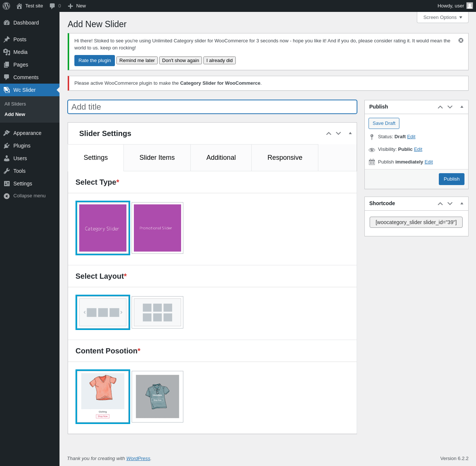Click the Status pin icon in Publish box
The height and width of the screenshot is (466, 476).
click(x=372, y=137)
